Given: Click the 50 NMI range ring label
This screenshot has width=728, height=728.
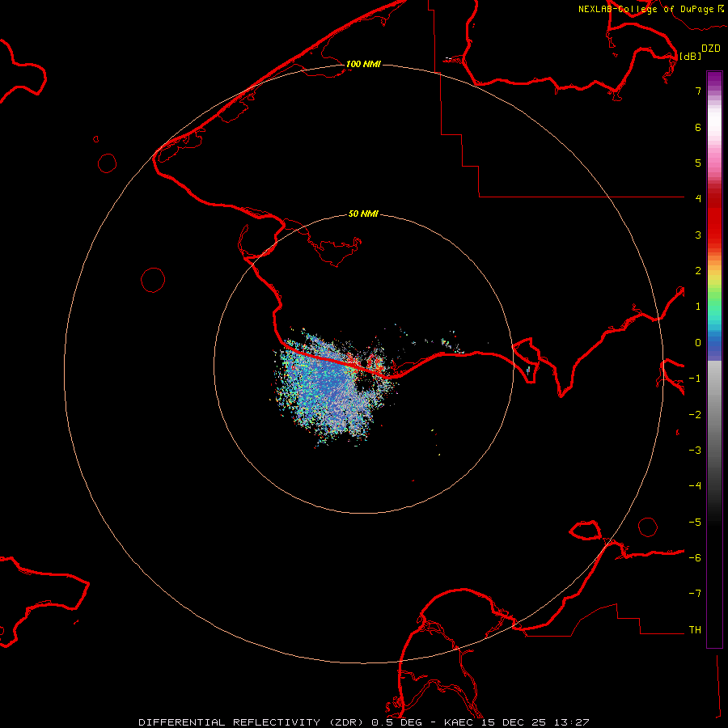Looking at the screenshot, I should click(x=363, y=214).
